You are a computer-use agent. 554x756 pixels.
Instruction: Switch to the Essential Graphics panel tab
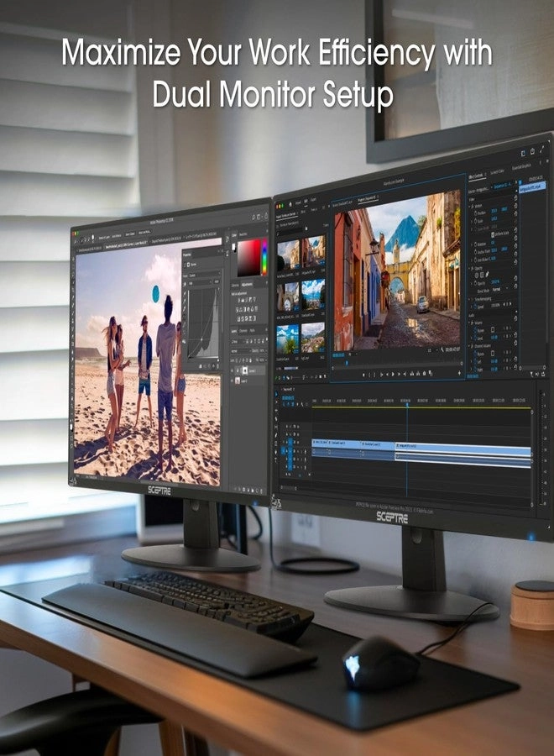coord(521,167)
